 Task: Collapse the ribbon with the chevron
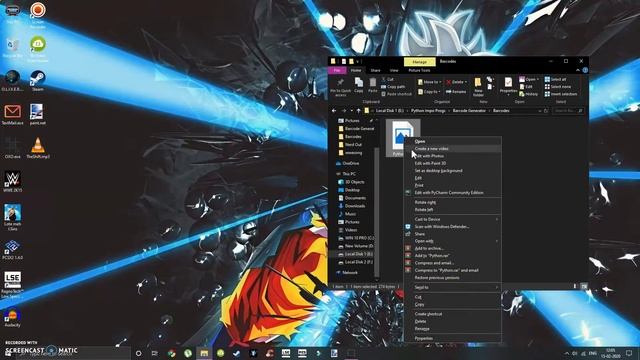coord(578,70)
